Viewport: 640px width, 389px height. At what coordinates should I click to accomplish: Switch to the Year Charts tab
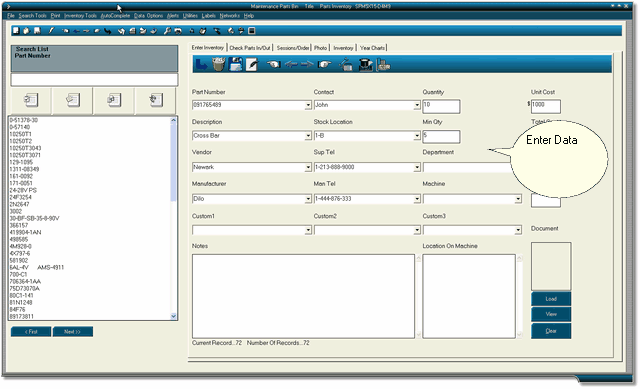point(372,48)
